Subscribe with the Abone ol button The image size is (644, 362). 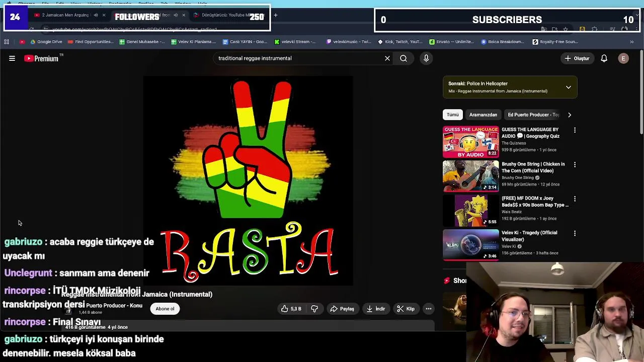click(x=165, y=309)
